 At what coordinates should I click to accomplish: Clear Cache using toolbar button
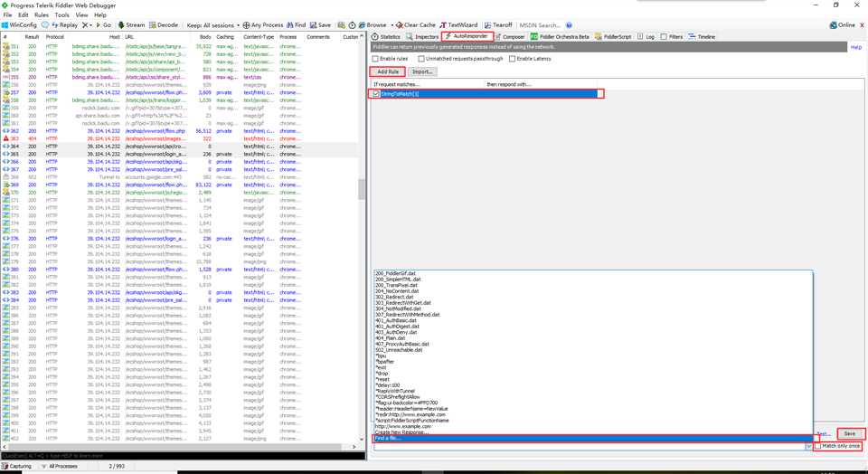(x=416, y=25)
